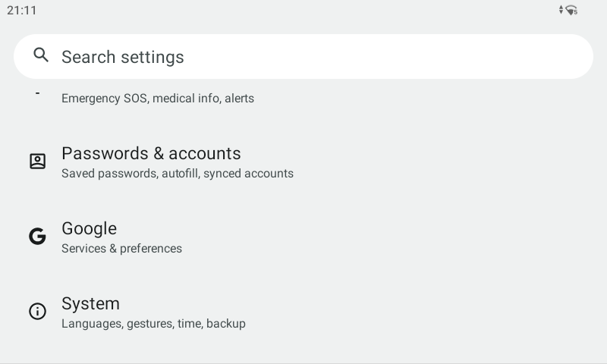Image resolution: width=607 pixels, height=364 pixels.
Task: Tap the Wi-Fi signal status icon
Action: coord(572,10)
